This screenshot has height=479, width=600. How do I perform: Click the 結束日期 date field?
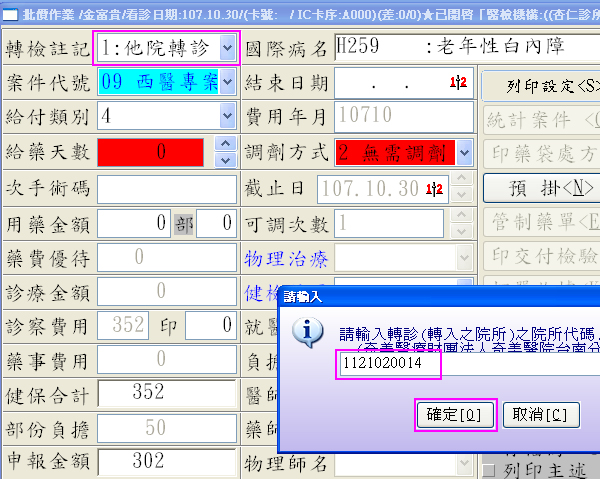point(390,82)
